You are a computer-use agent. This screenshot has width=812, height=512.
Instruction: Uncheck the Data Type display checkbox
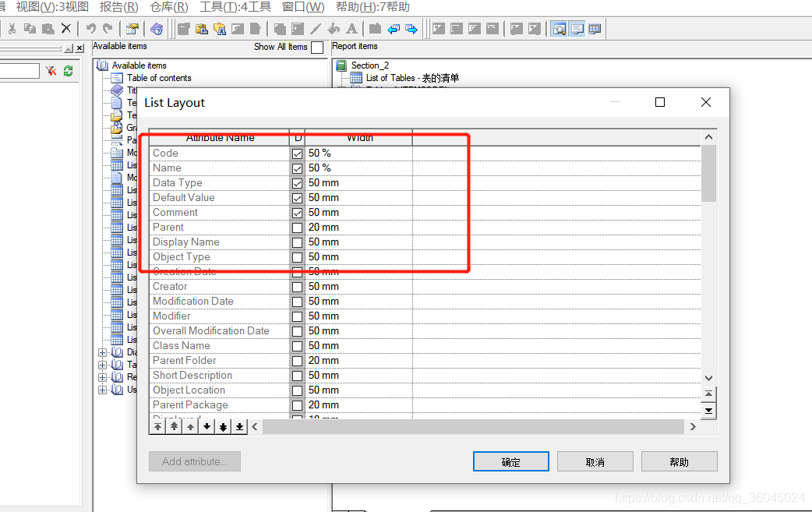pos(297,183)
